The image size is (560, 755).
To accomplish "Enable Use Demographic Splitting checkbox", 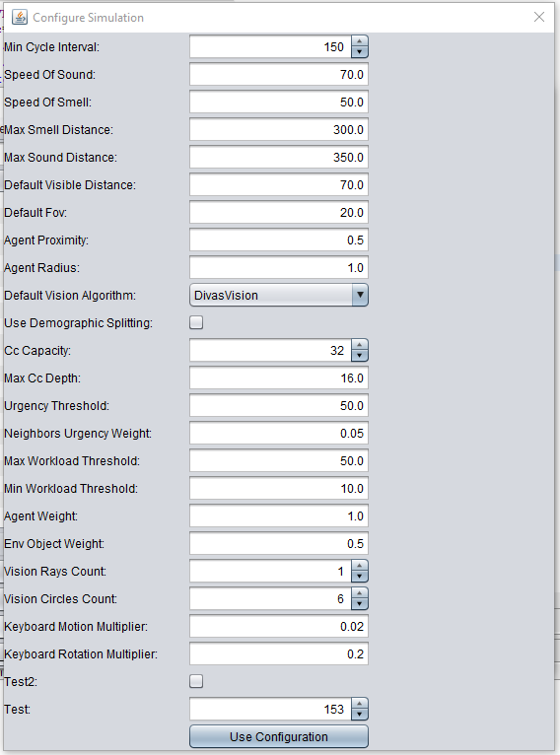I will 196,322.
